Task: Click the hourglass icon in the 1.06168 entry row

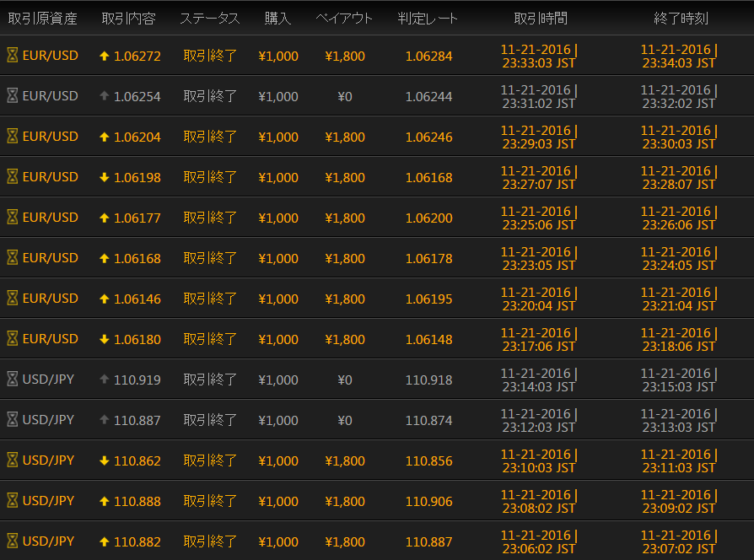Action: [13, 257]
